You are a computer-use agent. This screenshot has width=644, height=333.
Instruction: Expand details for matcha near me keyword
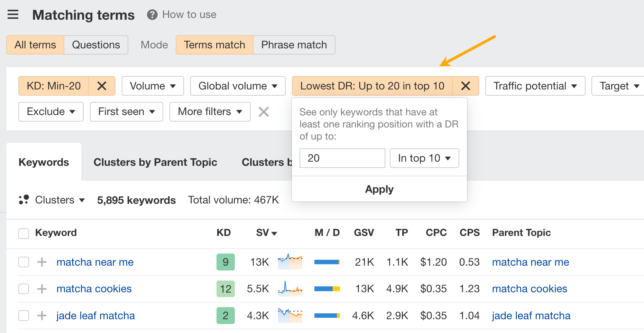tap(42, 262)
